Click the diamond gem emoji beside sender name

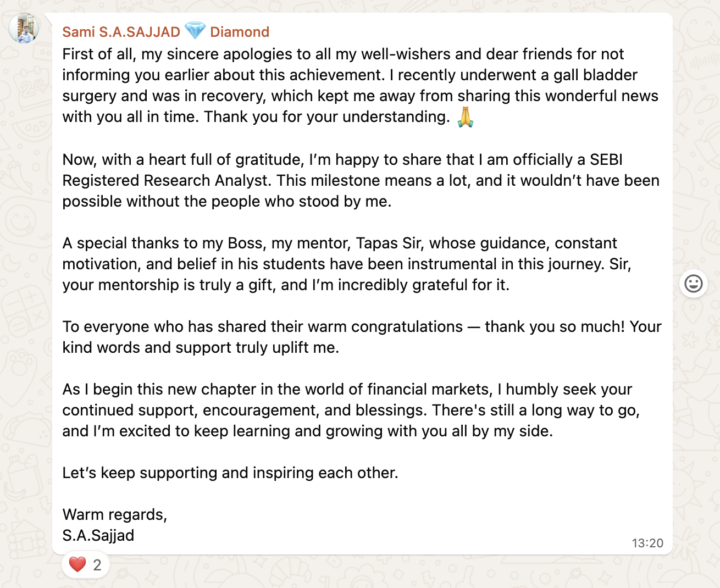[195, 31]
